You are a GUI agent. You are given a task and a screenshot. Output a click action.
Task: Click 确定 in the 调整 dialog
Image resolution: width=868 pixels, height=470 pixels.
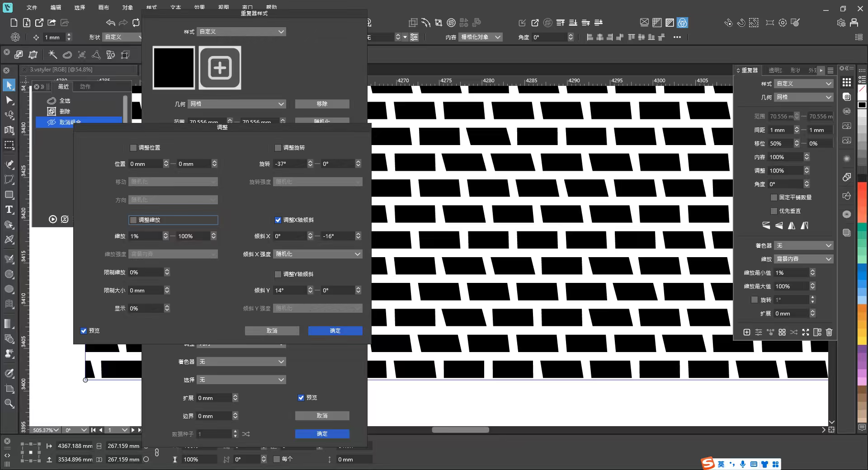(335, 331)
